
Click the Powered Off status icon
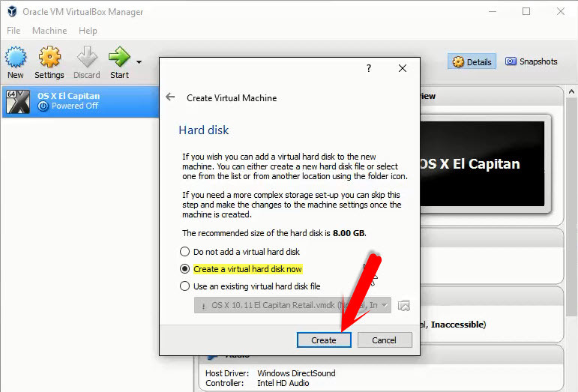click(43, 106)
